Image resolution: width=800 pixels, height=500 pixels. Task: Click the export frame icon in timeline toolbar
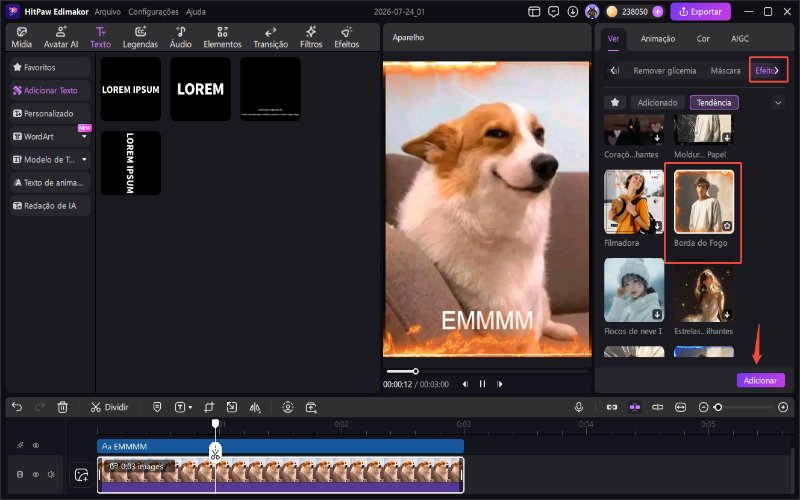[x=311, y=407]
